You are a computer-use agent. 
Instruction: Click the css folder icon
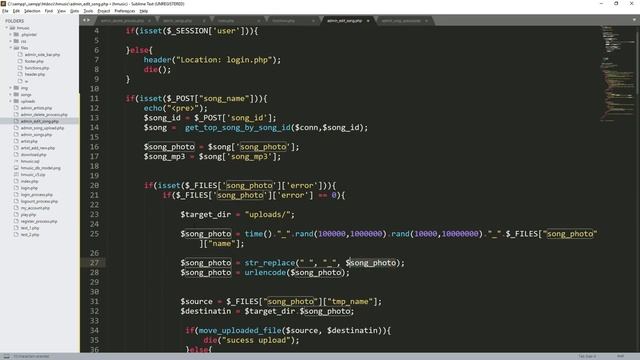coord(16,41)
